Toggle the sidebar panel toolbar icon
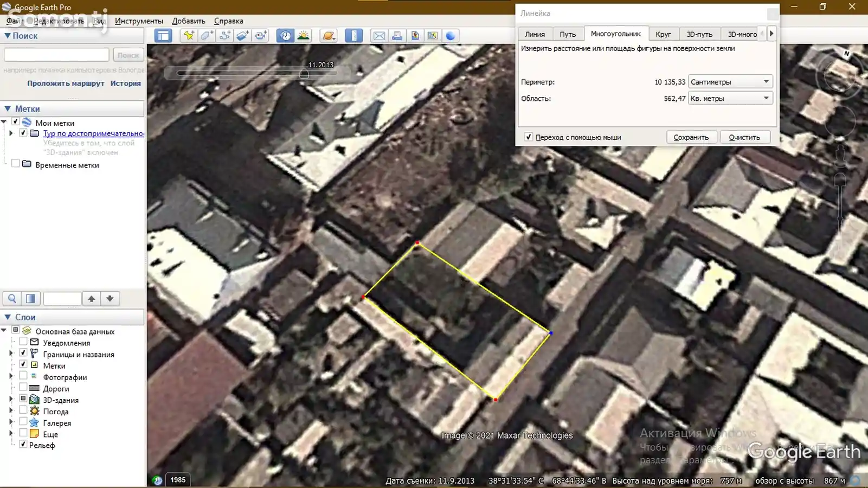The image size is (868, 488). tap(163, 36)
